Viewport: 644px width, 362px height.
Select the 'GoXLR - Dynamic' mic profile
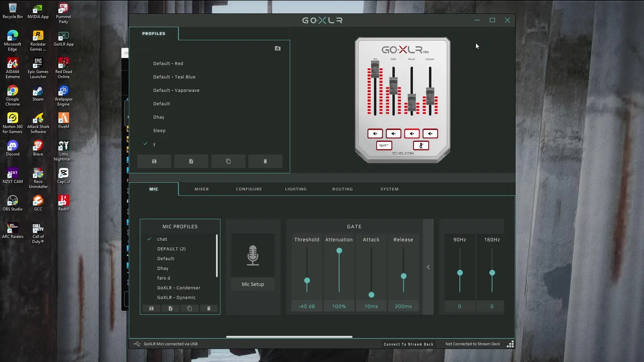(176, 298)
